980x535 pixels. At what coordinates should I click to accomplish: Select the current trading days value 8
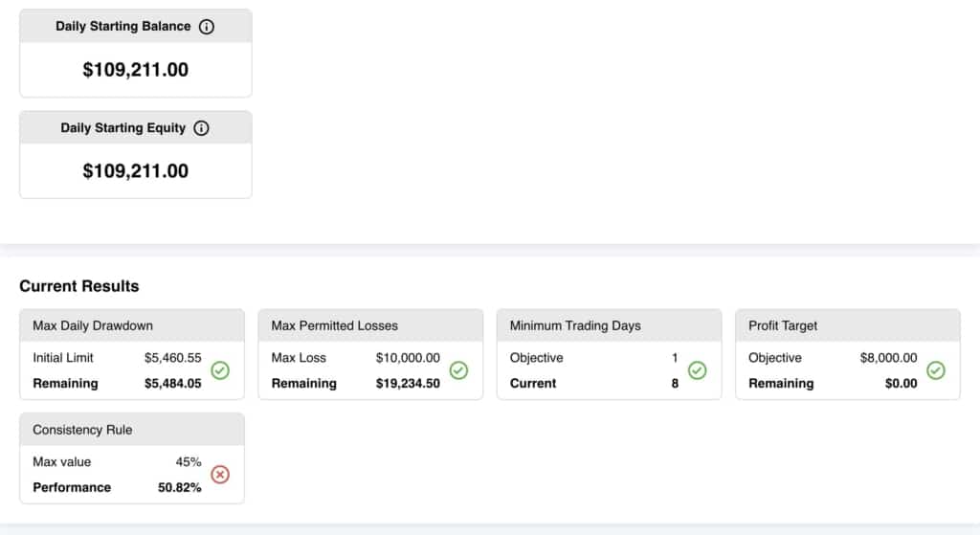(675, 383)
